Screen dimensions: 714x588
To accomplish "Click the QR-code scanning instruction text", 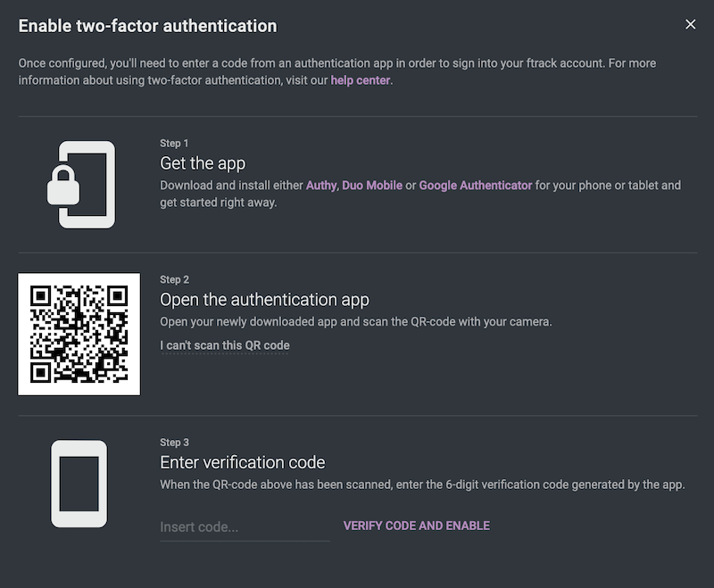I will coord(355,321).
